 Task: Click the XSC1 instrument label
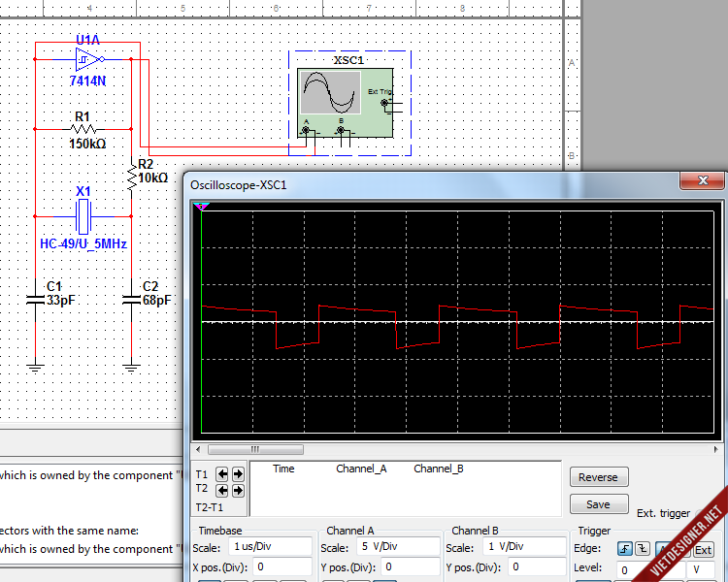pyautogui.click(x=348, y=60)
